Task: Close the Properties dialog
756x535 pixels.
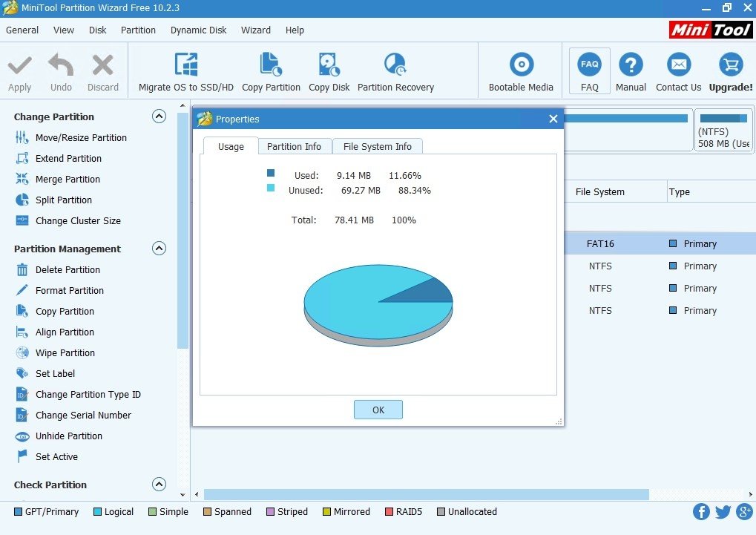Action: pos(553,119)
